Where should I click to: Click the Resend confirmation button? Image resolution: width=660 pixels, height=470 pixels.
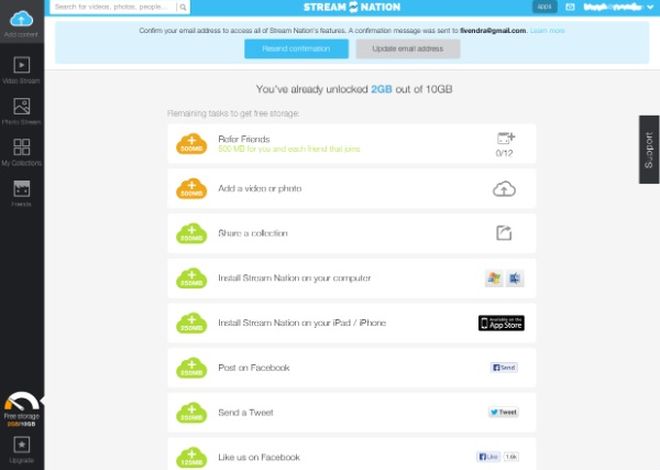coord(296,49)
